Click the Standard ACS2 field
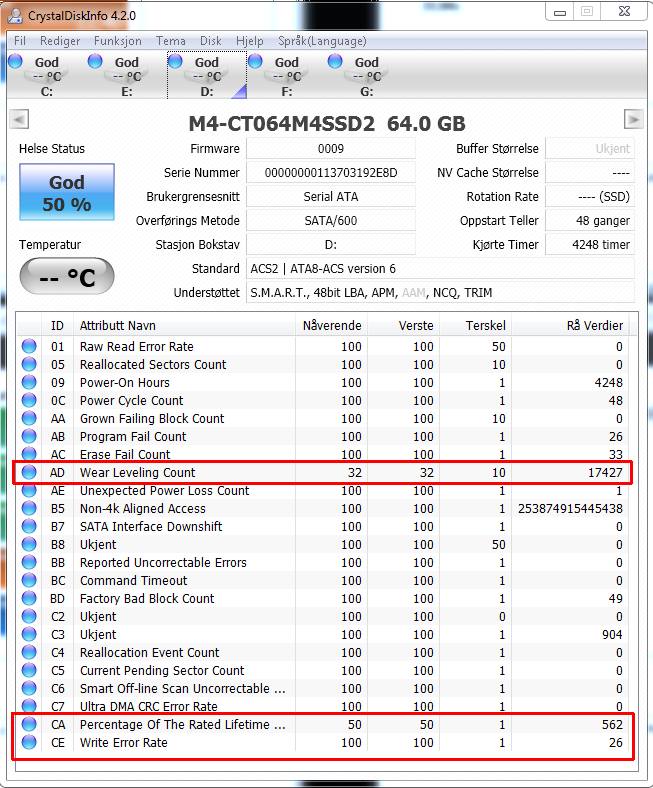The image size is (653, 788). click(x=440, y=269)
